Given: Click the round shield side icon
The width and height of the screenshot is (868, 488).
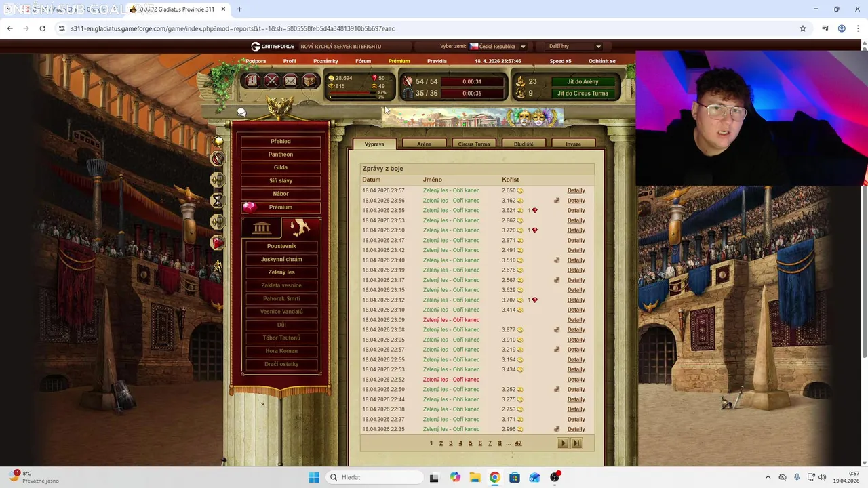Looking at the screenshot, I should 218,159.
